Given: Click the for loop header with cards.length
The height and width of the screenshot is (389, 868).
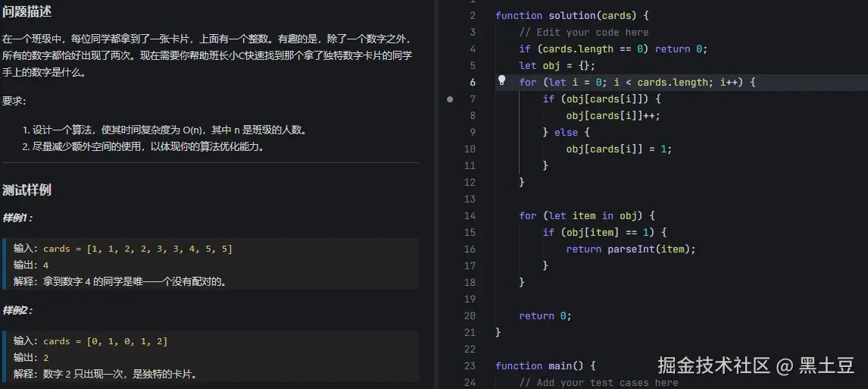Looking at the screenshot, I should pos(637,82).
